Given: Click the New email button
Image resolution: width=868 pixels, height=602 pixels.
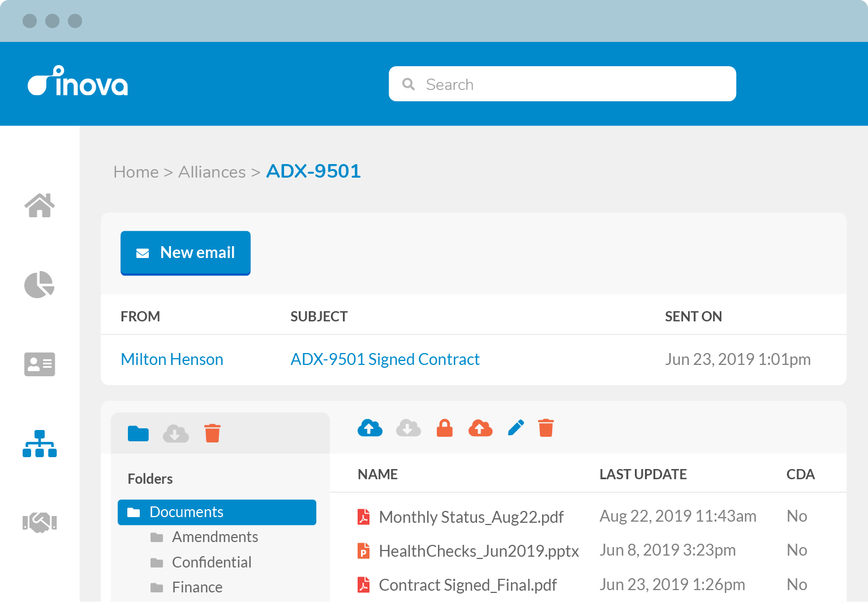Looking at the screenshot, I should [x=186, y=253].
